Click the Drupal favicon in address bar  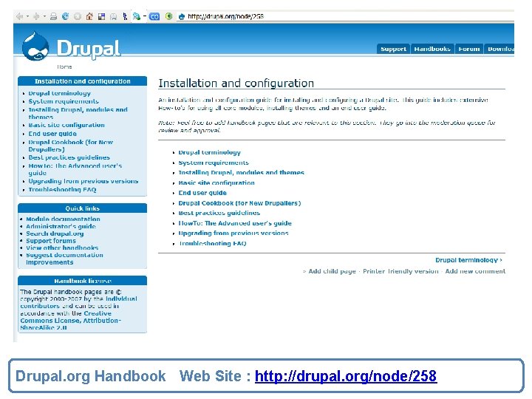(182, 16)
